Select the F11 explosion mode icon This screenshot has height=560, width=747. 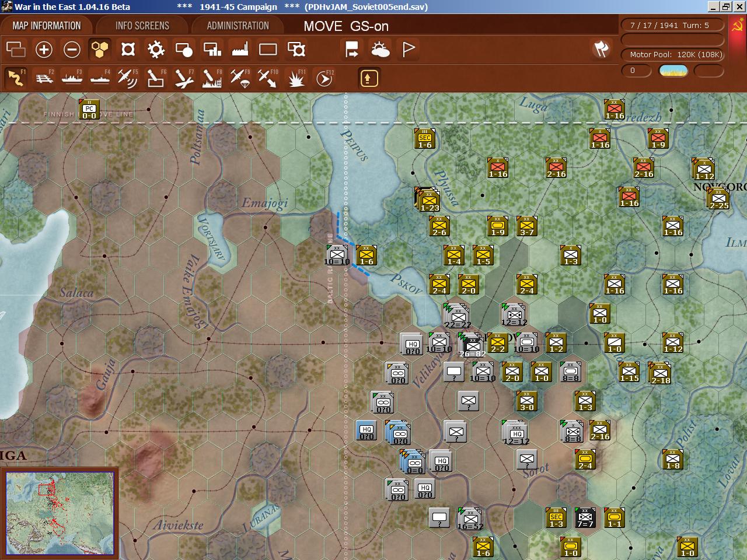pos(296,78)
